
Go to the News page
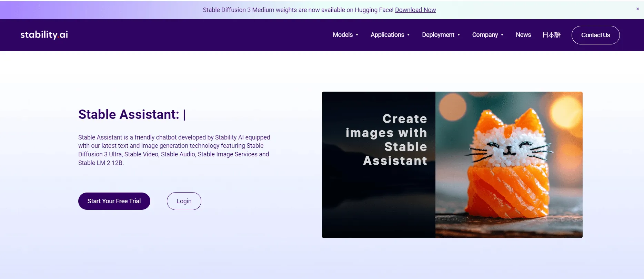[x=523, y=35]
